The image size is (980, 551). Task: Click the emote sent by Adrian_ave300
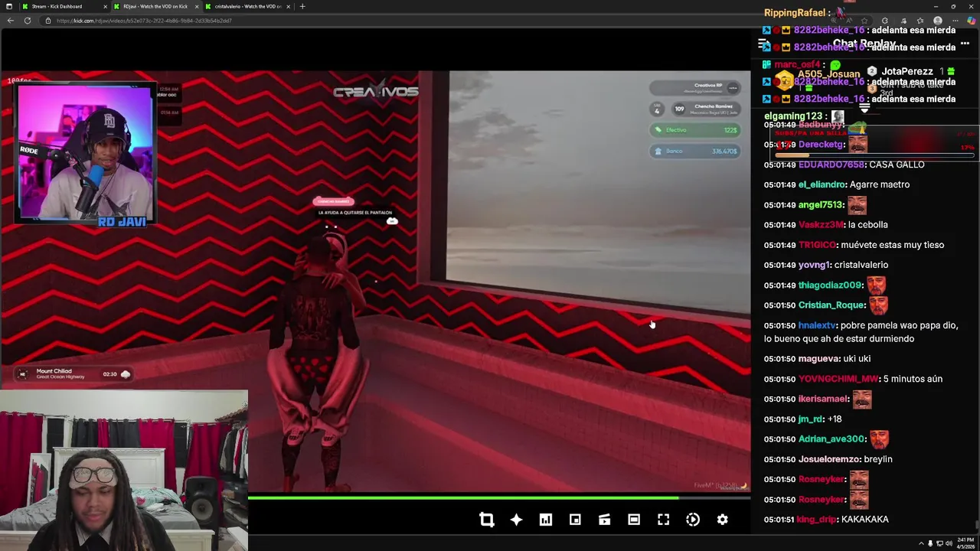(879, 439)
